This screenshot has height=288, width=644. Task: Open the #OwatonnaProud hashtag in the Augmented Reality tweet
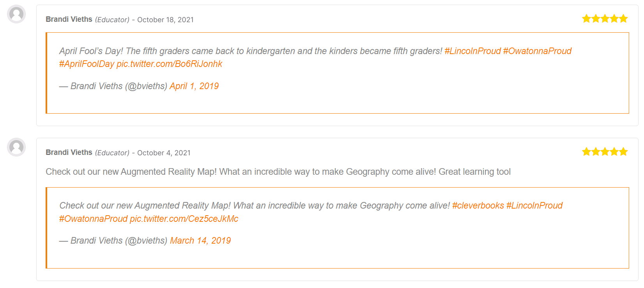pyautogui.click(x=93, y=219)
